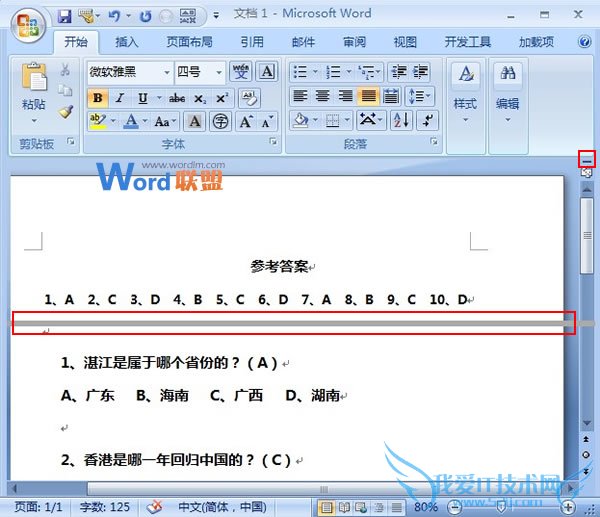Image resolution: width=600 pixels, height=517 pixels.
Task: Shrink font size icon
Action: (267, 122)
